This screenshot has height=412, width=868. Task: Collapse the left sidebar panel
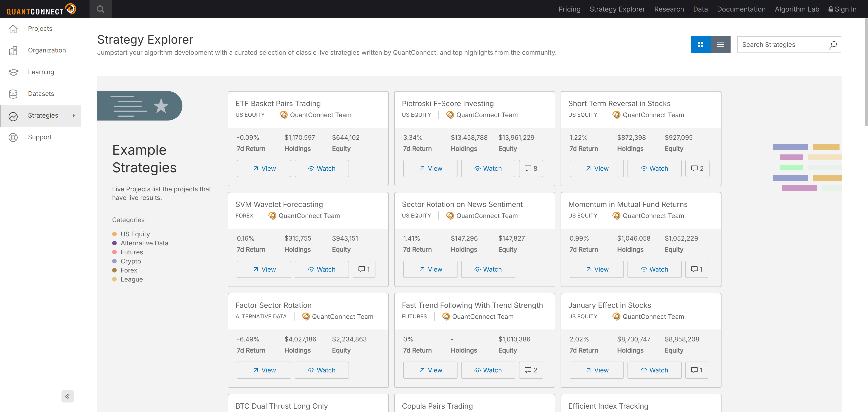click(67, 396)
